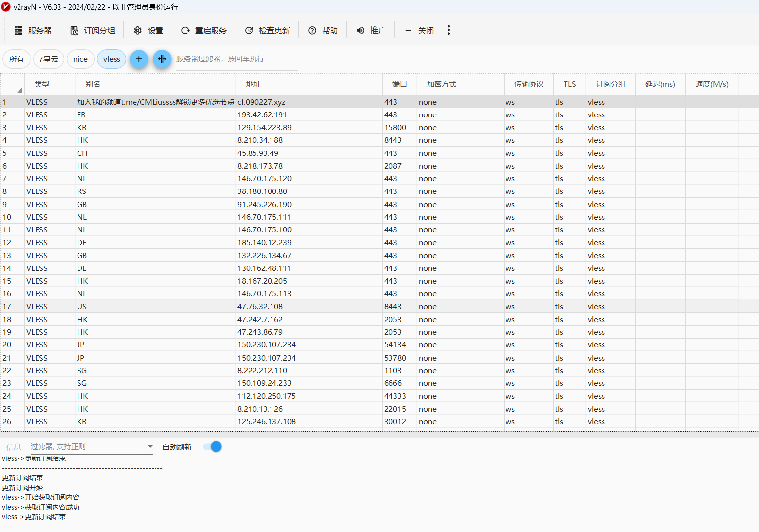Select server row cf.090227.xyz
The width and height of the screenshot is (759, 532).
click(379, 102)
